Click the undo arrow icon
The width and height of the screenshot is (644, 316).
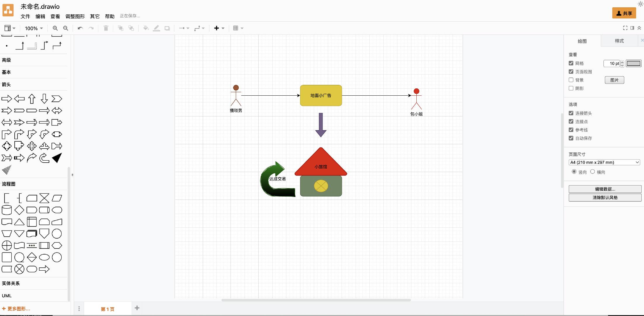[x=80, y=28]
